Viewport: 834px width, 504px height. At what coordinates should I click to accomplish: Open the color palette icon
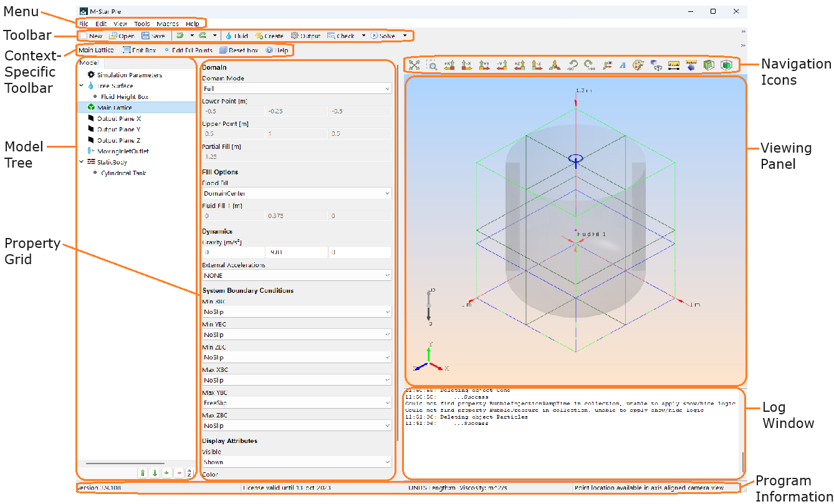(x=638, y=65)
